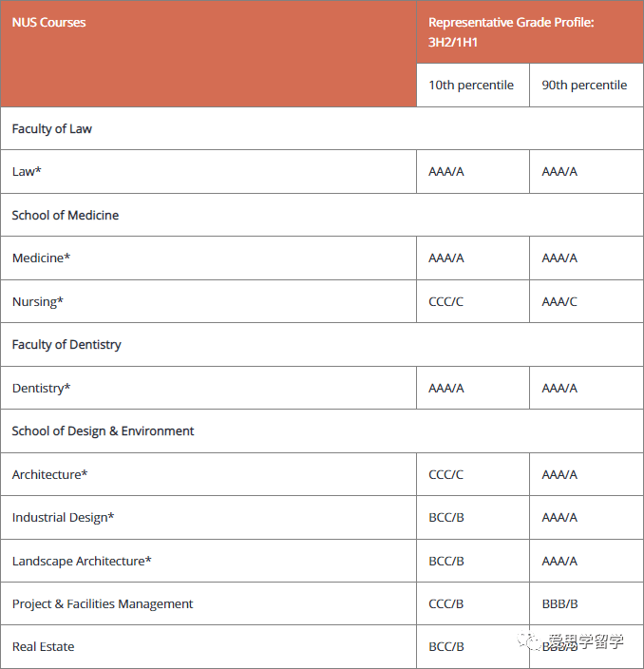Click the "Faculty of Dentistry" section row

[322, 344]
